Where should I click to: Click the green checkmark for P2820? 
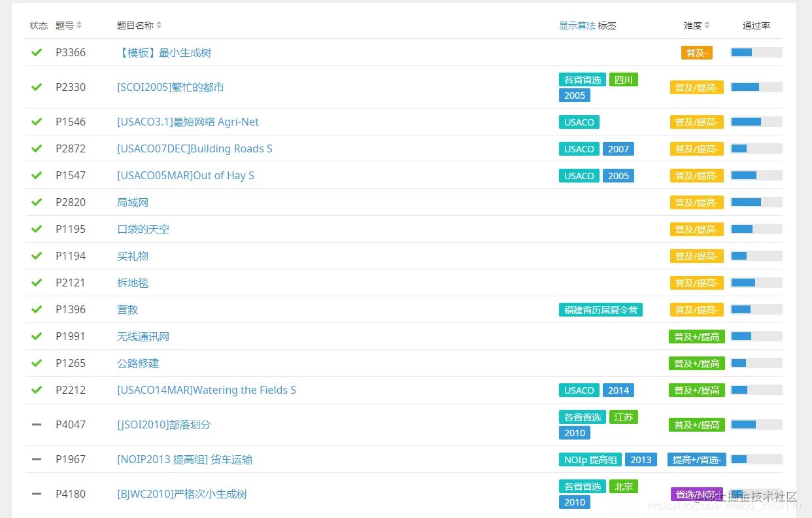pos(37,202)
